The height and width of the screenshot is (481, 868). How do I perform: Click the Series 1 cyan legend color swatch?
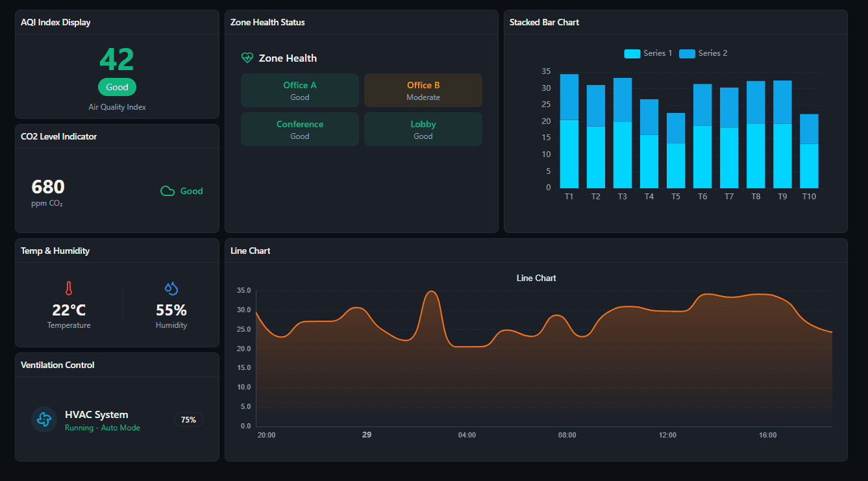(632, 53)
